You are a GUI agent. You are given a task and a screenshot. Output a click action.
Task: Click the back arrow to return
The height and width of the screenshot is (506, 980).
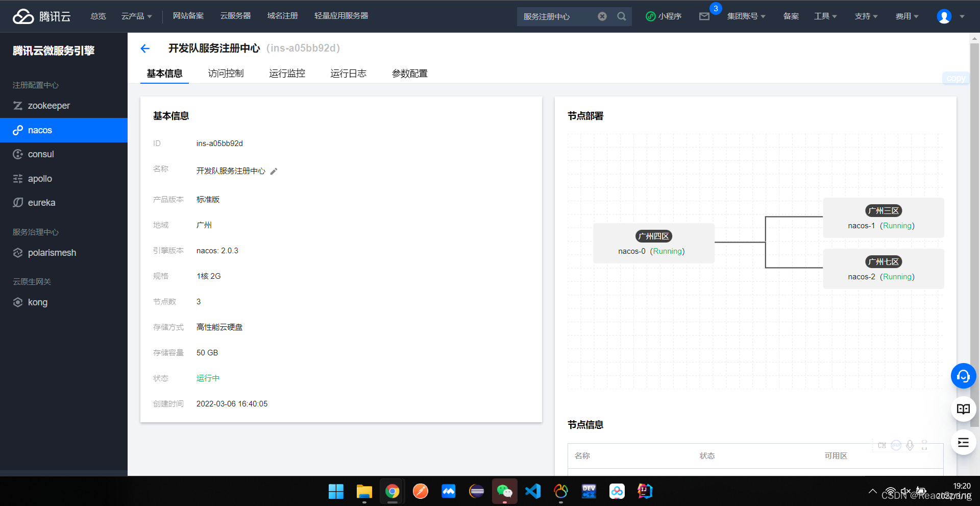point(145,48)
